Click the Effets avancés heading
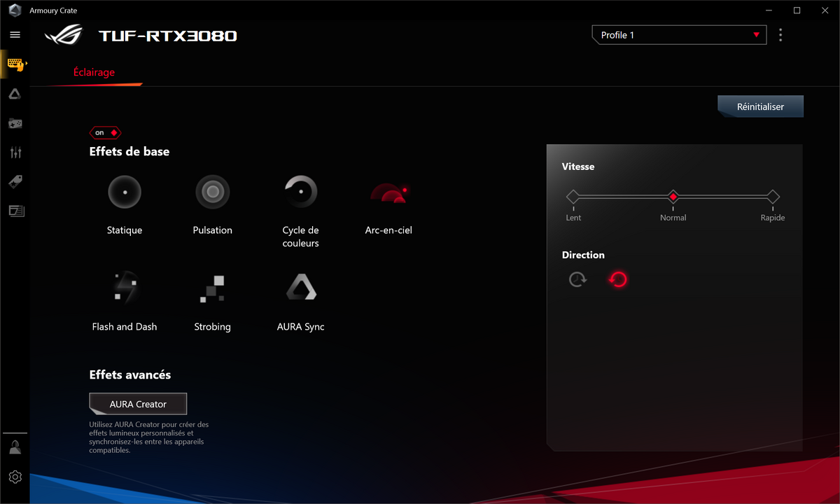The image size is (840, 504). (x=130, y=374)
